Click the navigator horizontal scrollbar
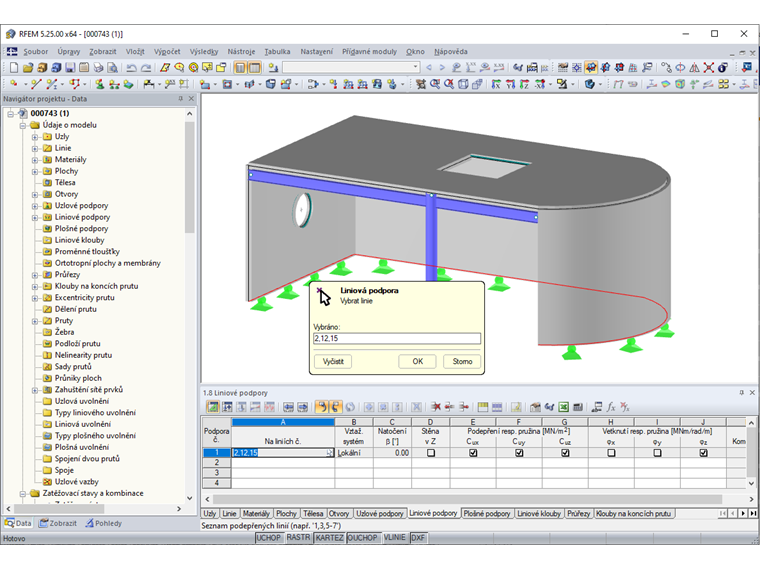Viewport: 760px width, 570px height. point(59,509)
